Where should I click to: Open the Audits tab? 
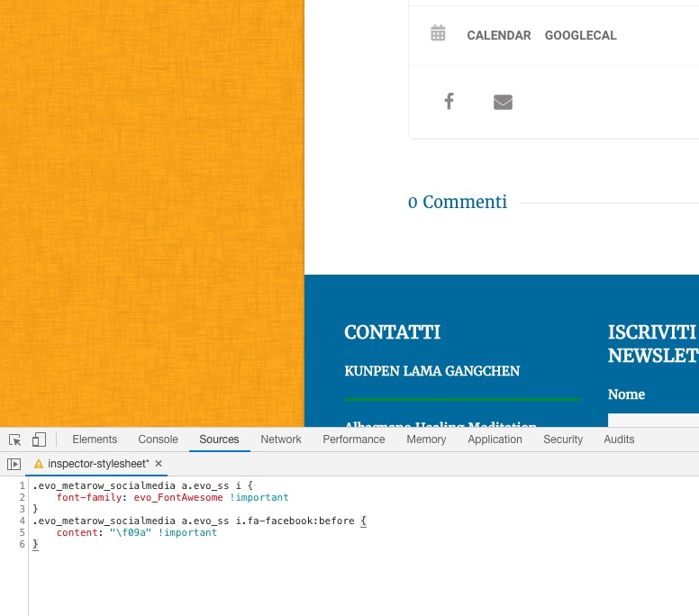click(619, 439)
